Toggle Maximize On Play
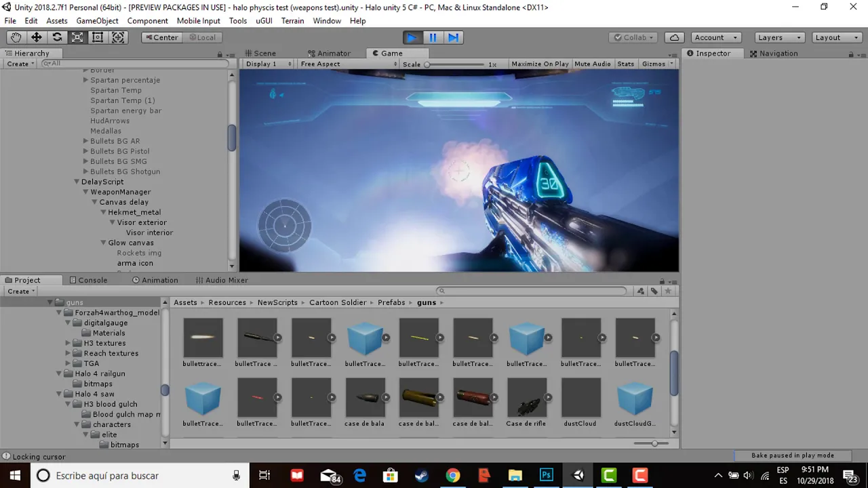The image size is (868, 488). (540, 64)
